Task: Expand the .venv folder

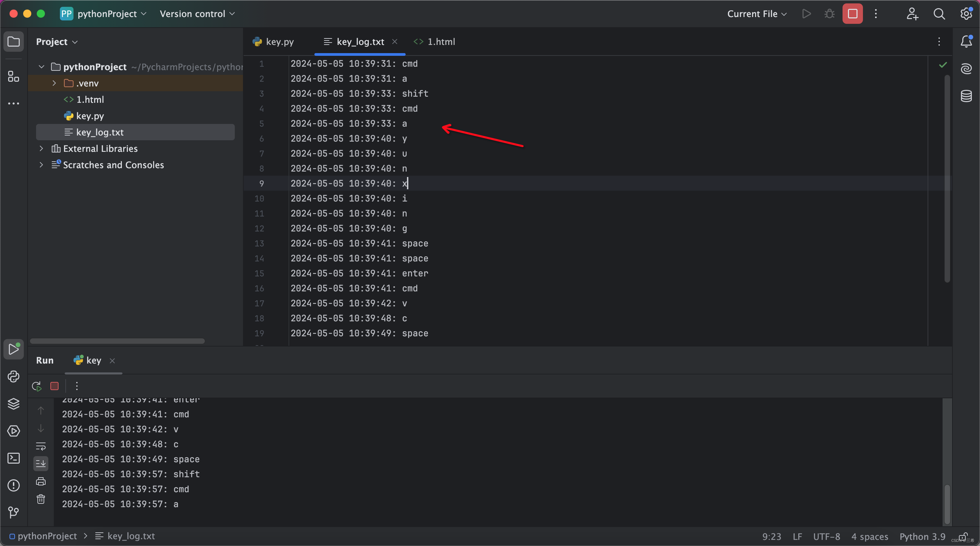Action: (x=54, y=83)
